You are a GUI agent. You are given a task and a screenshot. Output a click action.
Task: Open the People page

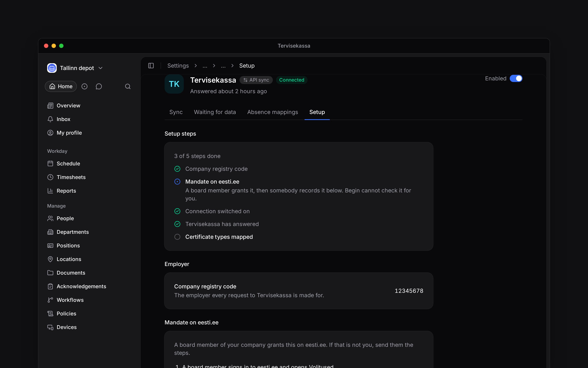click(x=89, y=218)
